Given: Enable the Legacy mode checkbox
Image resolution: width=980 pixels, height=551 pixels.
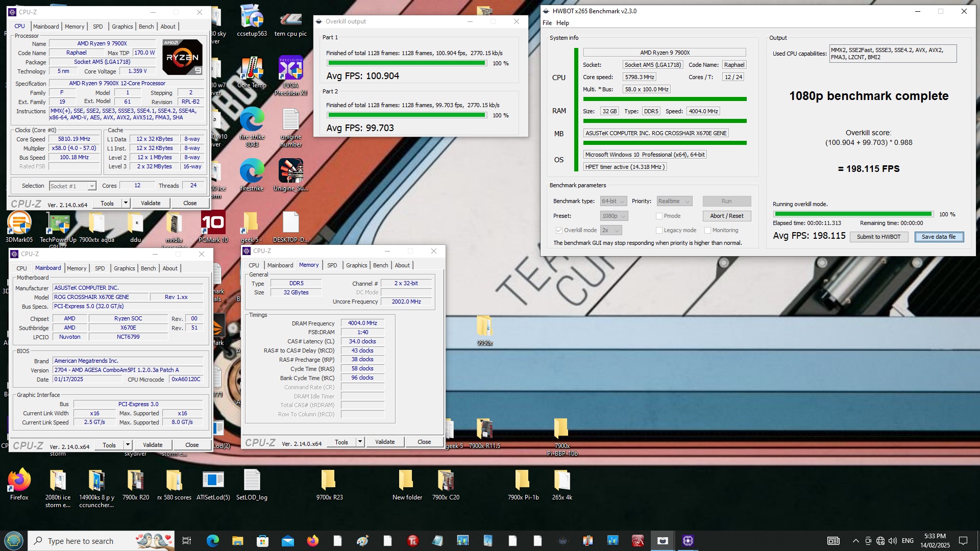Looking at the screenshot, I should (659, 230).
